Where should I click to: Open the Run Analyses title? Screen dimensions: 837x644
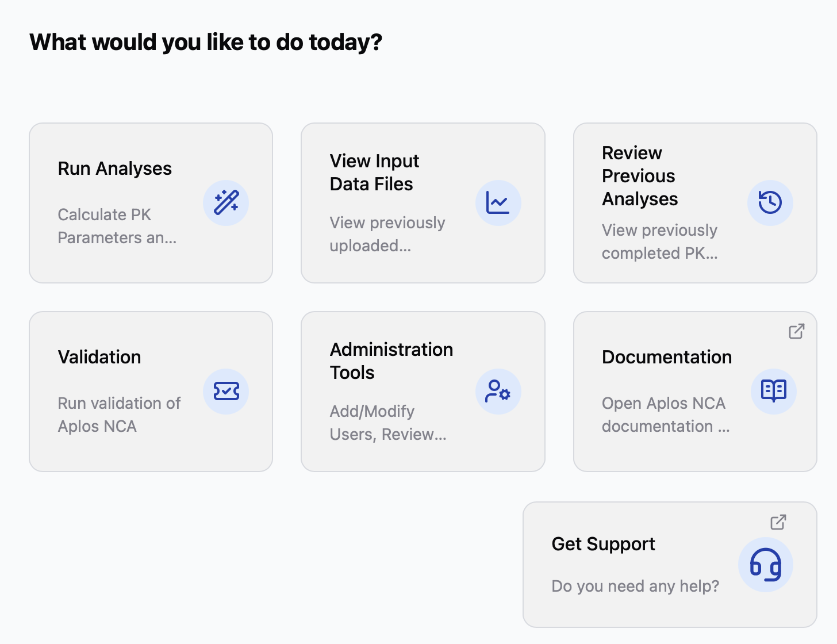pyautogui.click(x=115, y=168)
